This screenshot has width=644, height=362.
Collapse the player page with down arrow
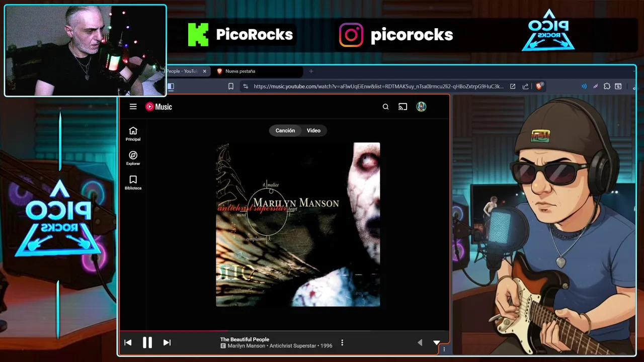[436, 342]
